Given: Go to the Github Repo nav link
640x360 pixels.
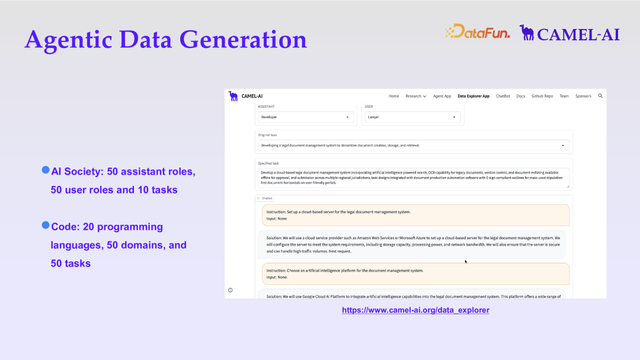Looking at the screenshot, I should pos(542,96).
